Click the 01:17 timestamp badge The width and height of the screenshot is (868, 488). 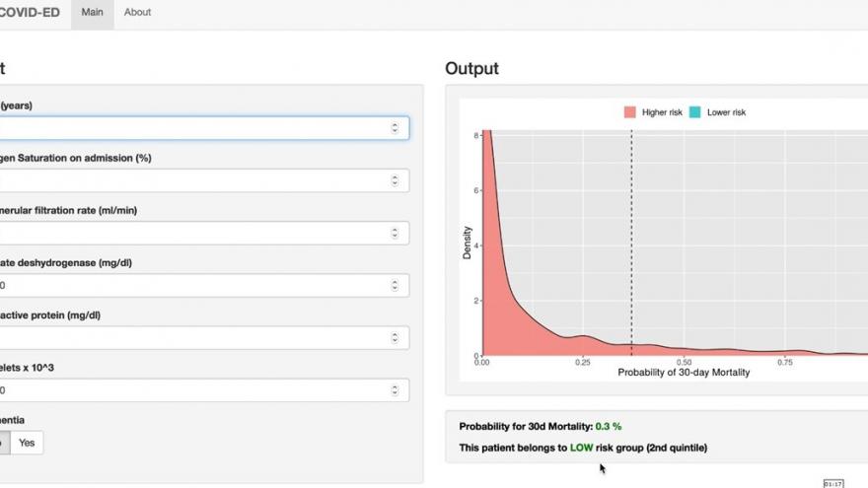coord(832,483)
